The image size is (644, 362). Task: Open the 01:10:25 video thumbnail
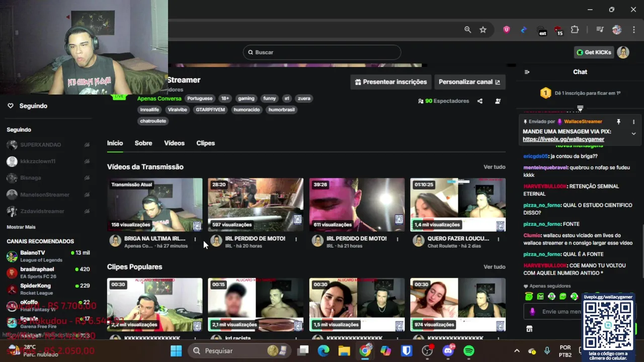458,205
